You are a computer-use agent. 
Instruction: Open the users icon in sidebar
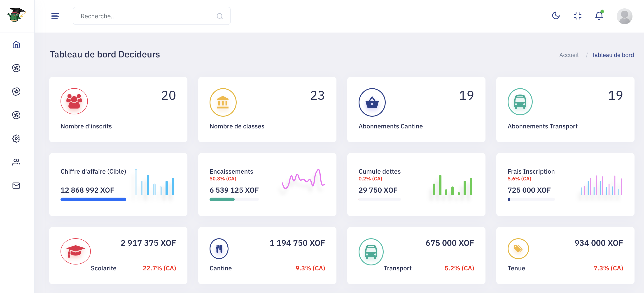click(x=16, y=162)
